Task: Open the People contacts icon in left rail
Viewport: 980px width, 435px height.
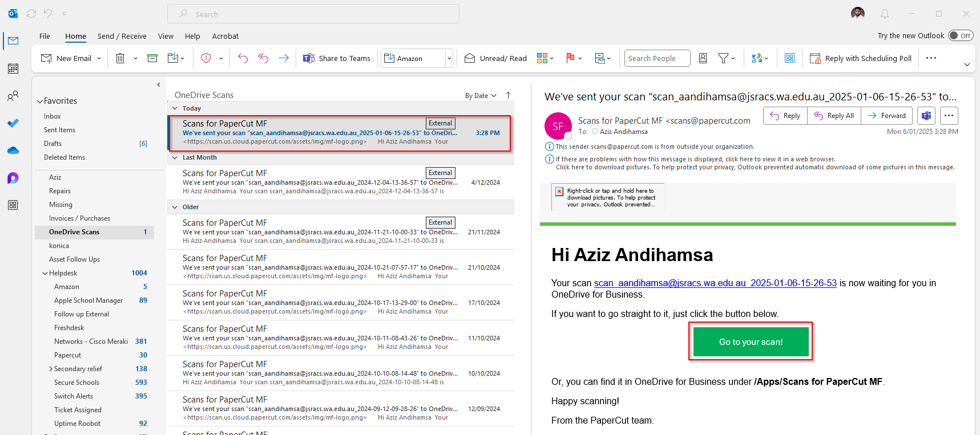Action: point(13,96)
